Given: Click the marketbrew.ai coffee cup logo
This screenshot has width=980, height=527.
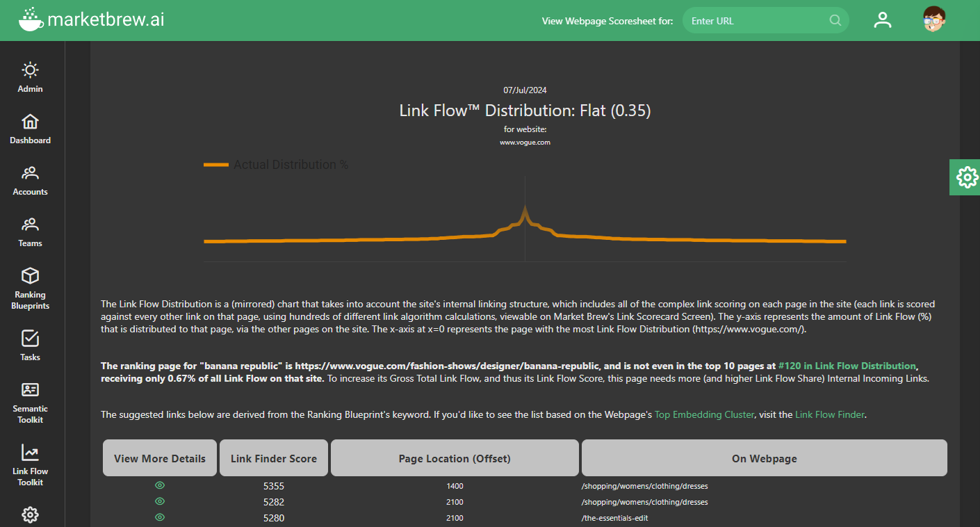Looking at the screenshot, I should (x=31, y=19).
